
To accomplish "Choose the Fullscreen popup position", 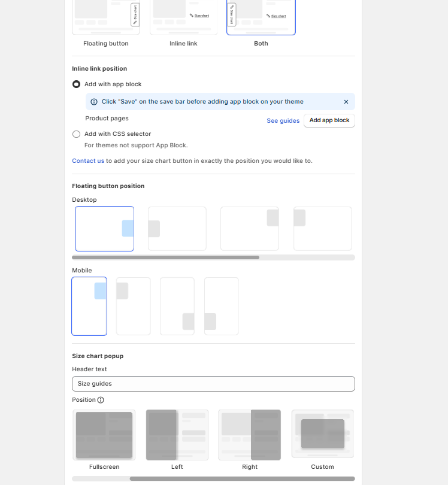I will (x=104, y=435).
